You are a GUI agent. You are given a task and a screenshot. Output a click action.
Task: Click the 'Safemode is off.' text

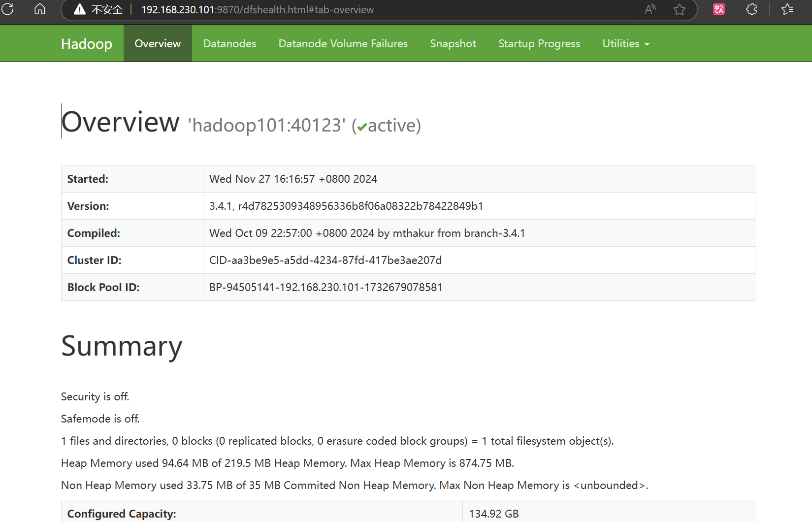[100, 419]
